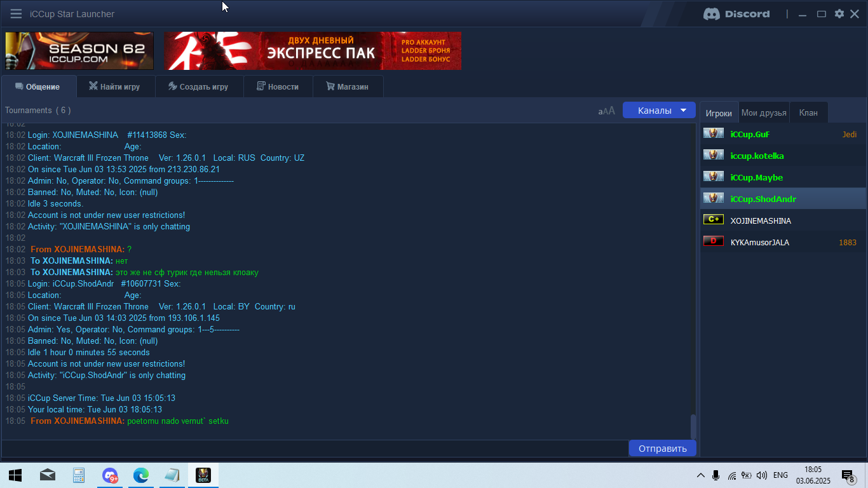The width and height of the screenshot is (868, 488).
Task: Select player KYKAmusorJALA in list
Action: (x=783, y=242)
